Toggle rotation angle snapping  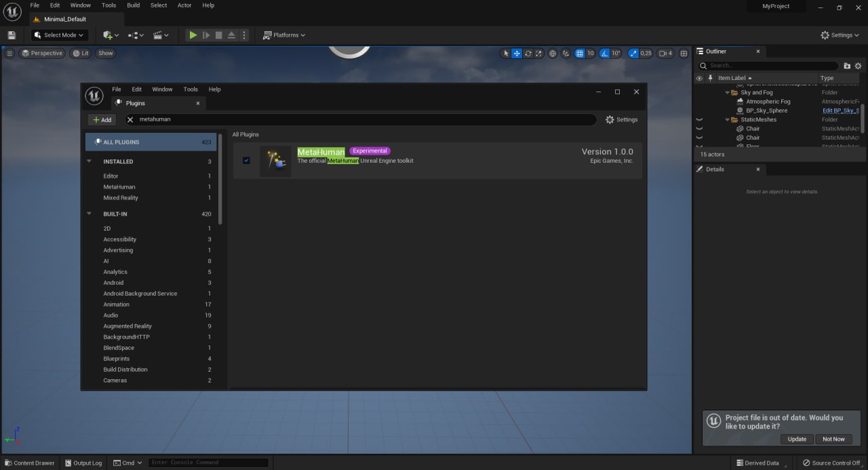[604, 53]
